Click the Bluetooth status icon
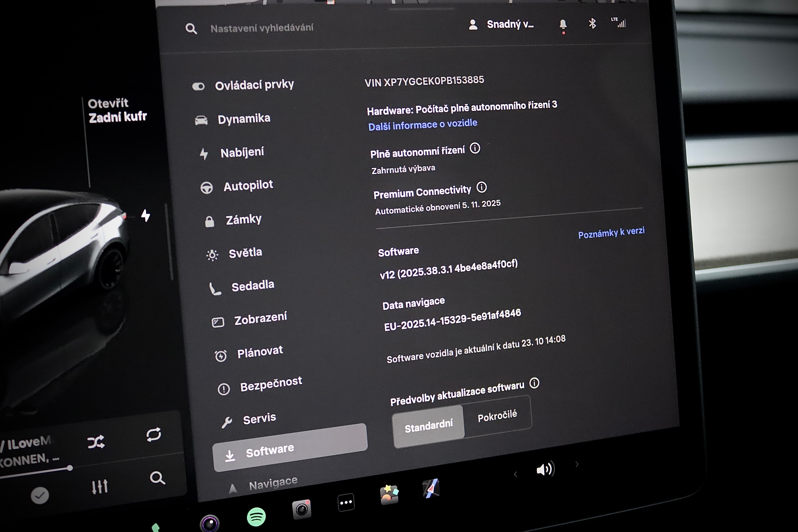The height and width of the screenshot is (532, 798). [592, 23]
